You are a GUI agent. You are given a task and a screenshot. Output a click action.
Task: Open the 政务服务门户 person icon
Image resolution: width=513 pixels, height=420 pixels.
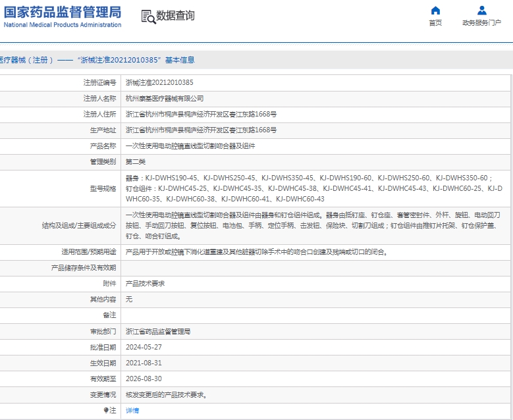point(482,11)
